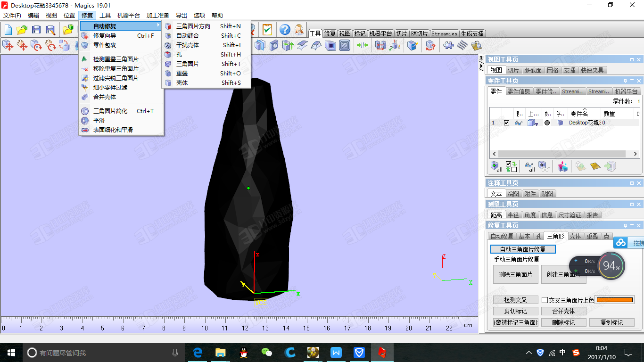Select Desktop花瓶 part name row

[585, 123]
